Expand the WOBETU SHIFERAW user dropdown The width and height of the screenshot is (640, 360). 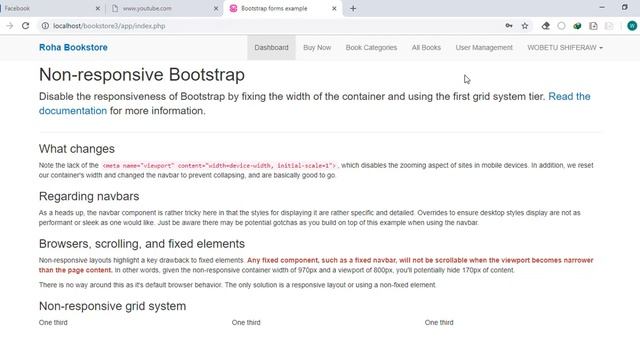pos(565,47)
